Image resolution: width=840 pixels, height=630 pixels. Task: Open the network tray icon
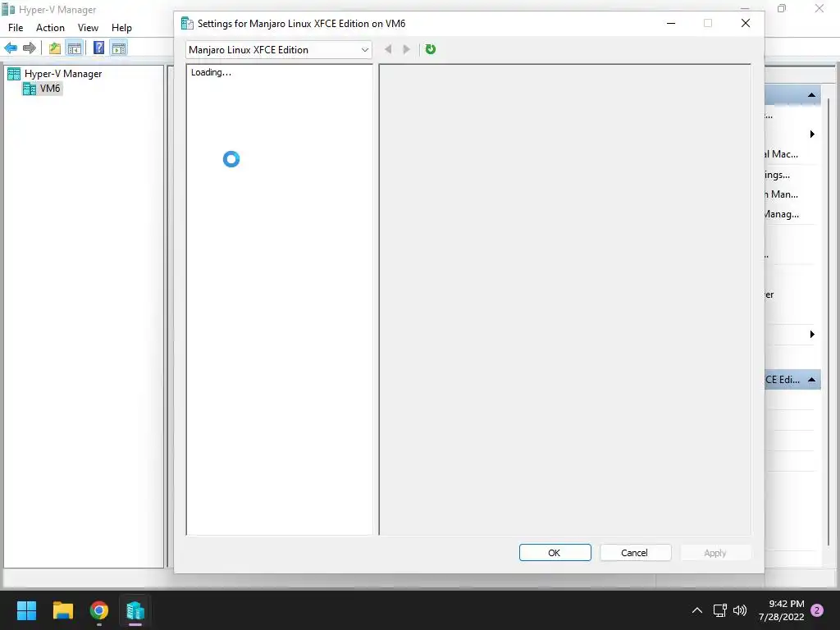click(x=719, y=610)
